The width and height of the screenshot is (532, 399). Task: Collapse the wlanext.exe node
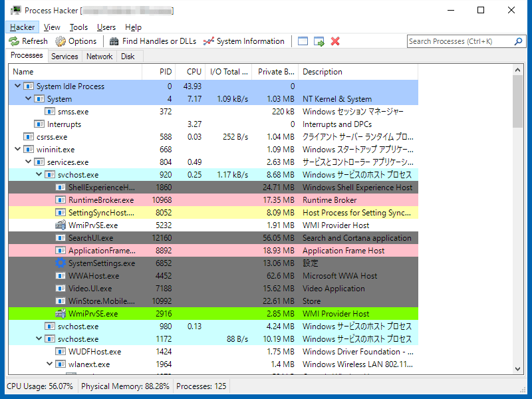coord(49,364)
